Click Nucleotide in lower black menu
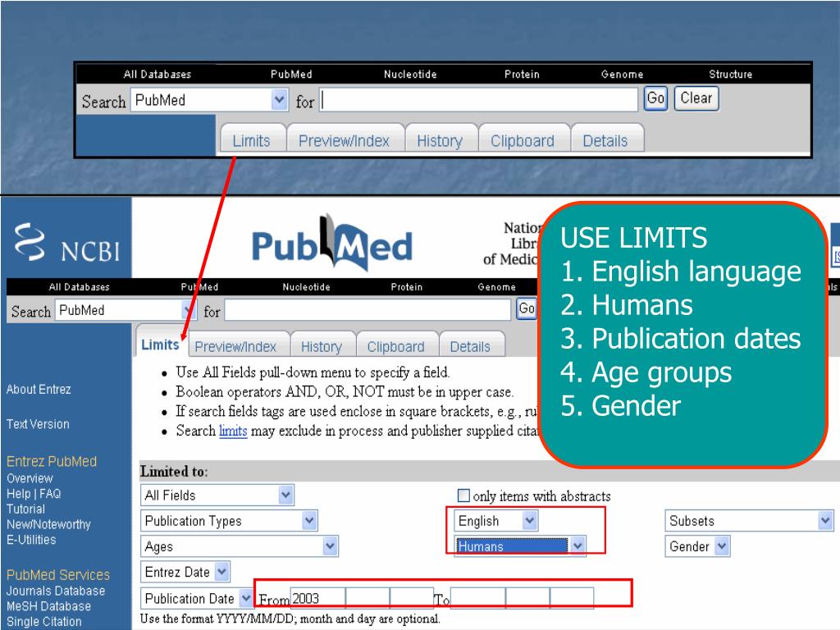Viewport: 840px width, 630px height. 307,287
